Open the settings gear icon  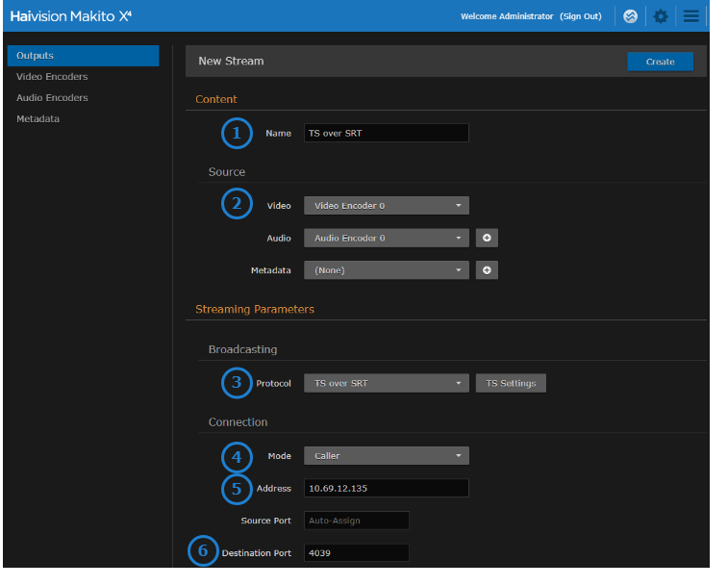[x=661, y=16]
